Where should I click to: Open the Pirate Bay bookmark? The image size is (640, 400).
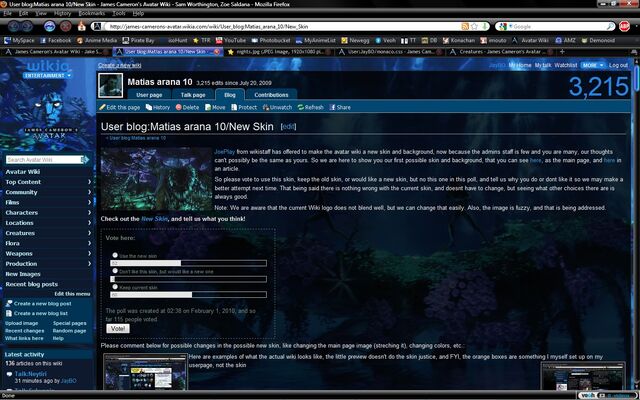coord(138,40)
